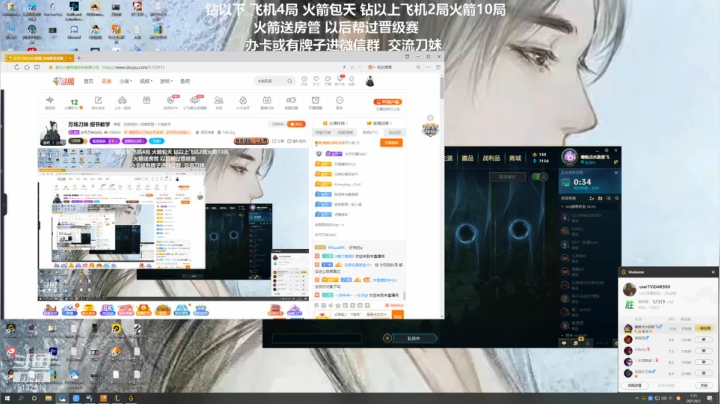
Task: Select 直播 in the Douyu navigation bar
Action: [107, 81]
